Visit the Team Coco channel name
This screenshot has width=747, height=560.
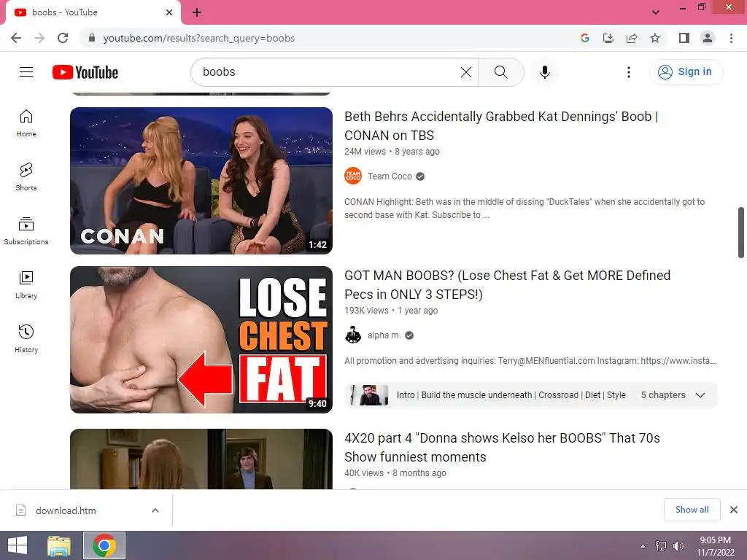pyautogui.click(x=390, y=176)
